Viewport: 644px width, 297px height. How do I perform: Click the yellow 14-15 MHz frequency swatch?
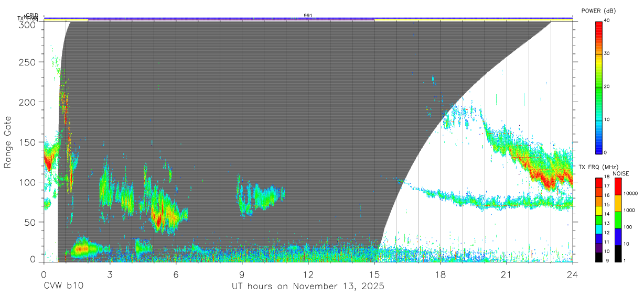pos(598,211)
